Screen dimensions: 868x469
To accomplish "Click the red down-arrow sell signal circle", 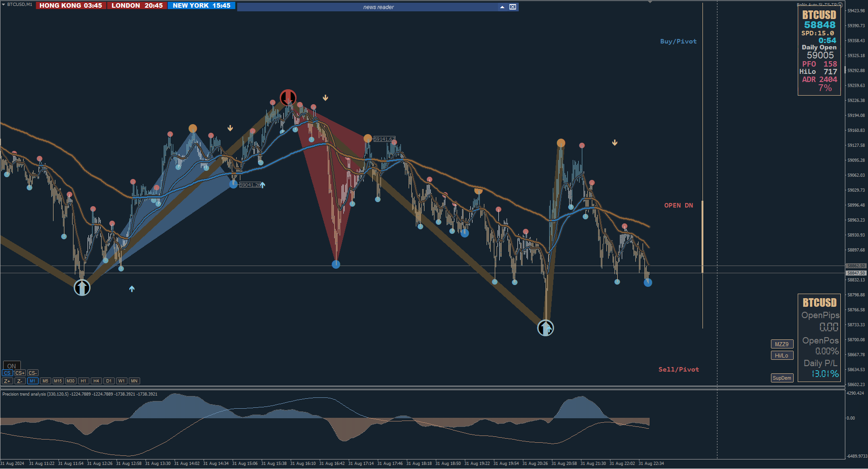I will tap(288, 97).
